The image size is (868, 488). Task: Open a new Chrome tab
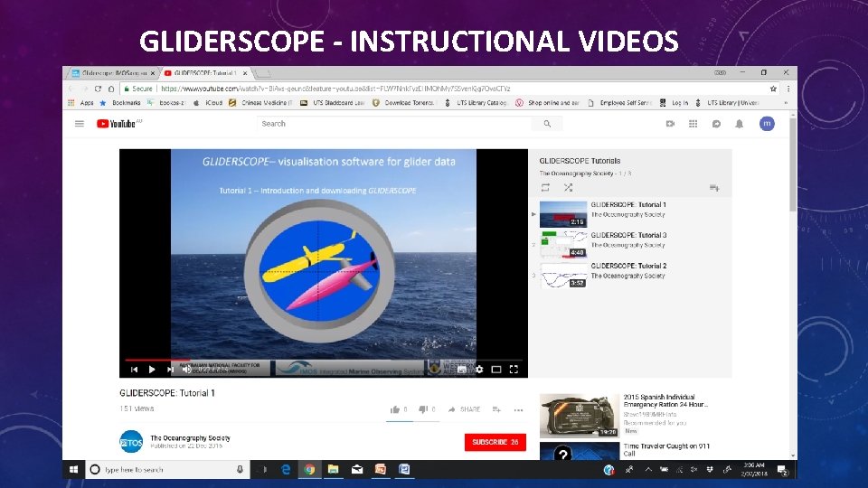pyautogui.click(x=262, y=73)
